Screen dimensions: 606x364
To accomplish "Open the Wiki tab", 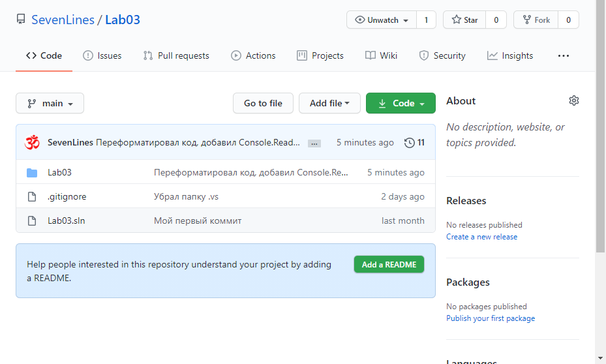I will click(x=381, y=55).
